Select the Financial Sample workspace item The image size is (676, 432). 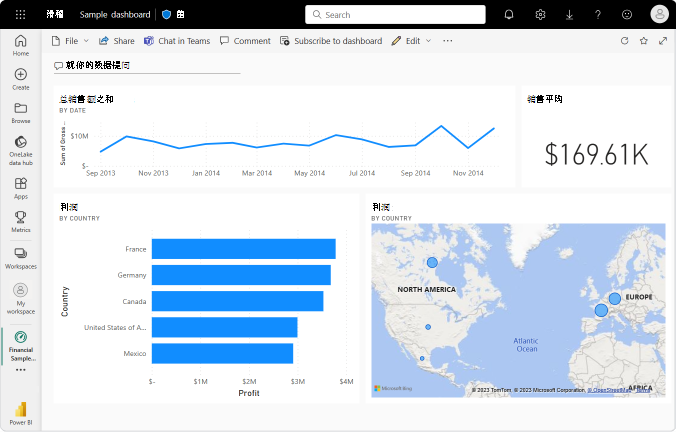[x=21, y=347]
